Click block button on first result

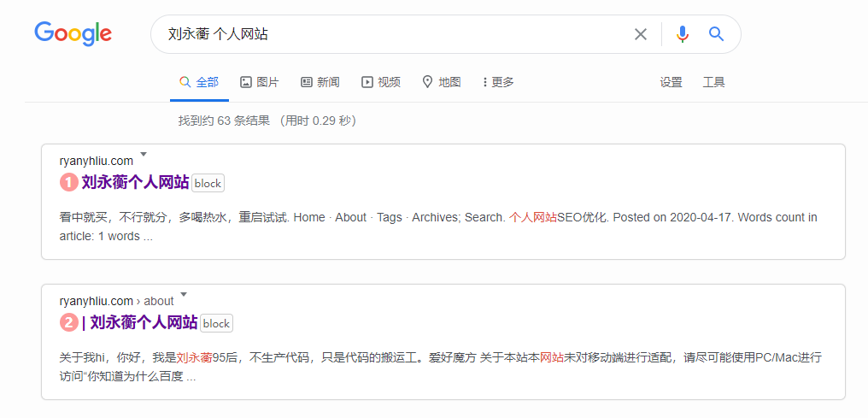(208, 184)
